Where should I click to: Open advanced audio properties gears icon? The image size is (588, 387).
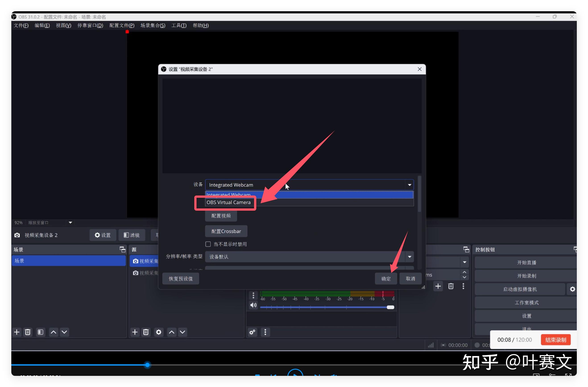(252, 332)
